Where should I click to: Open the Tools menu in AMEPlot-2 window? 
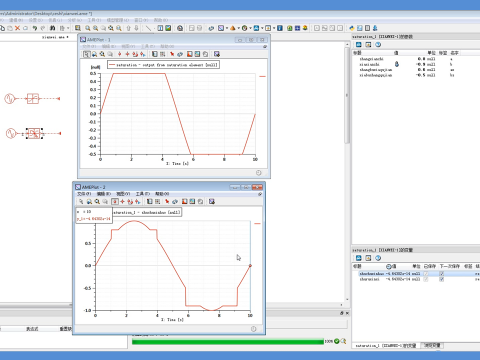(x=142, y=194)
